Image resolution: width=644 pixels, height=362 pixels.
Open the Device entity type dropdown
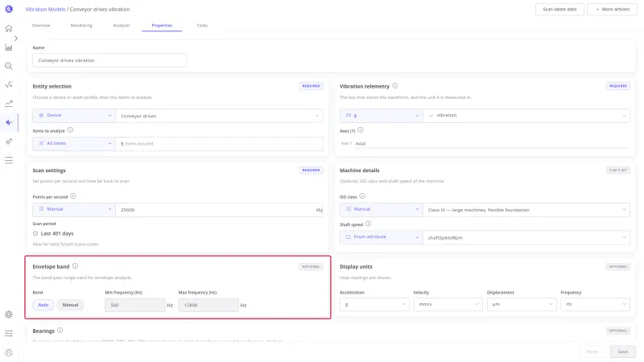point(74,115)
